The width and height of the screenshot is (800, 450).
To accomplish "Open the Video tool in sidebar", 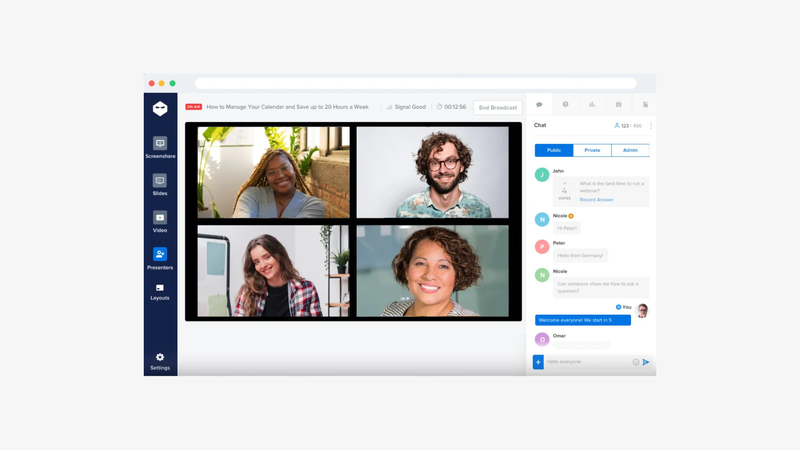I will coord(160,222).
